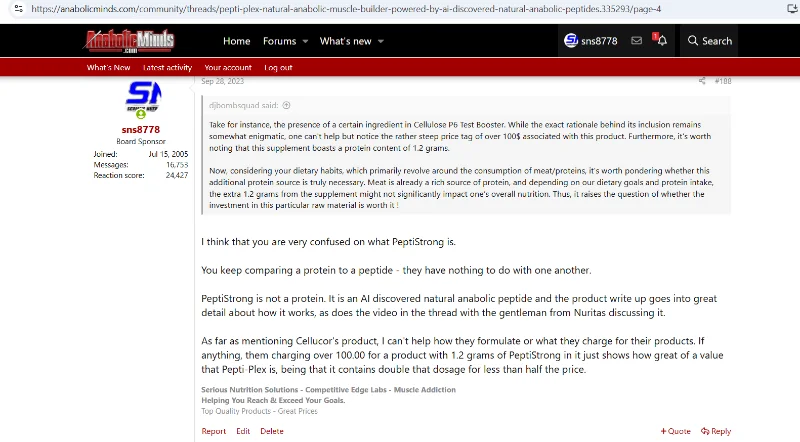Select the browser address bar URL
Viewport: 800px width, 442px height.
click(x=346, y=9)
